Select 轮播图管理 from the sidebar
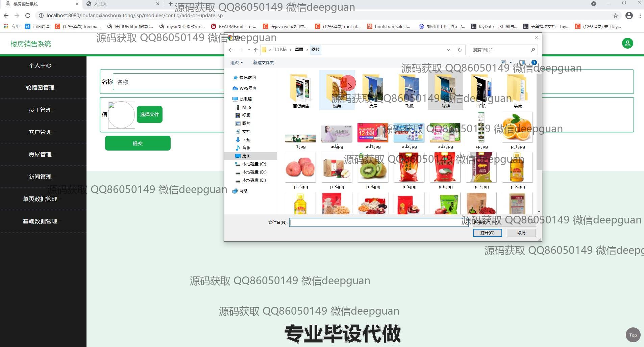The width and height of the screenshot is (644, 347). pos(40,87)
